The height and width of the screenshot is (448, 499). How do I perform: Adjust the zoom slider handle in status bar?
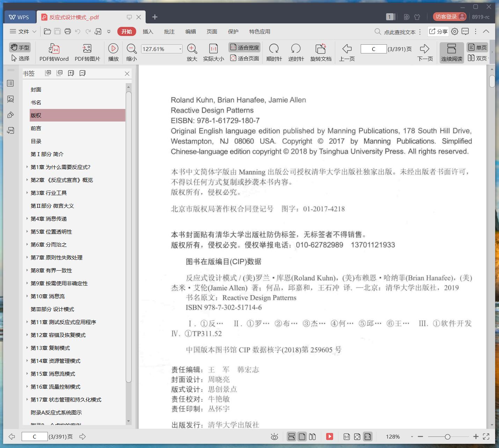447,436
